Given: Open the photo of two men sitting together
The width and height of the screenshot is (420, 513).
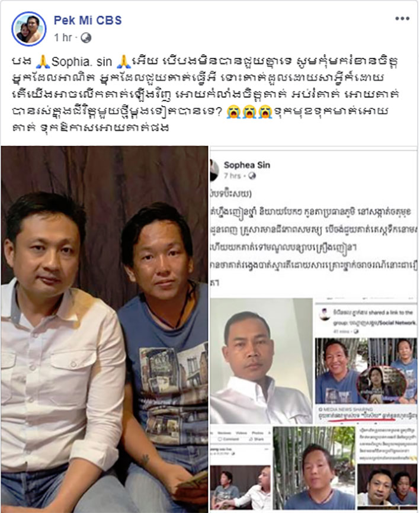Looking at the screenshot, I should (x=104, y=329).
